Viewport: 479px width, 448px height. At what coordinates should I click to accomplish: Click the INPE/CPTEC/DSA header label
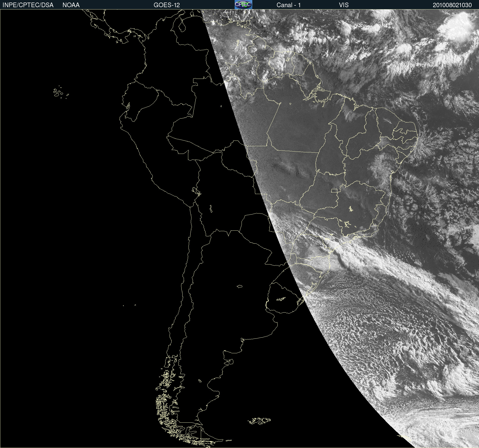click(x=28, y=5)
